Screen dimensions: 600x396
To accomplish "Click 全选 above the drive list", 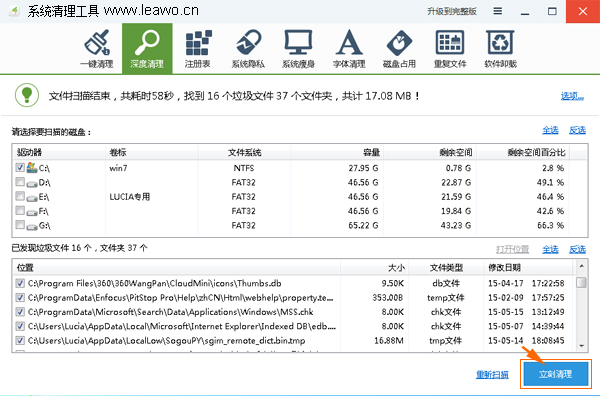I will pos(550,130).
